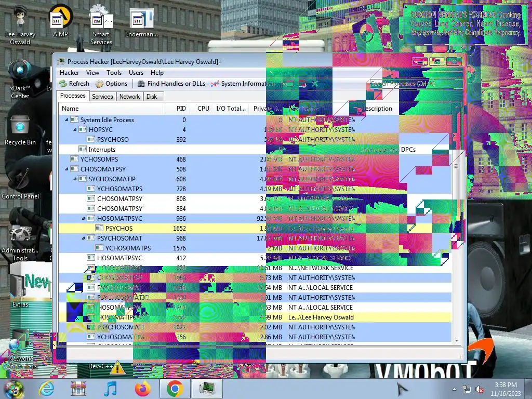Sort by the Name column header
The image size is (532, 399).
coord(111,109)
